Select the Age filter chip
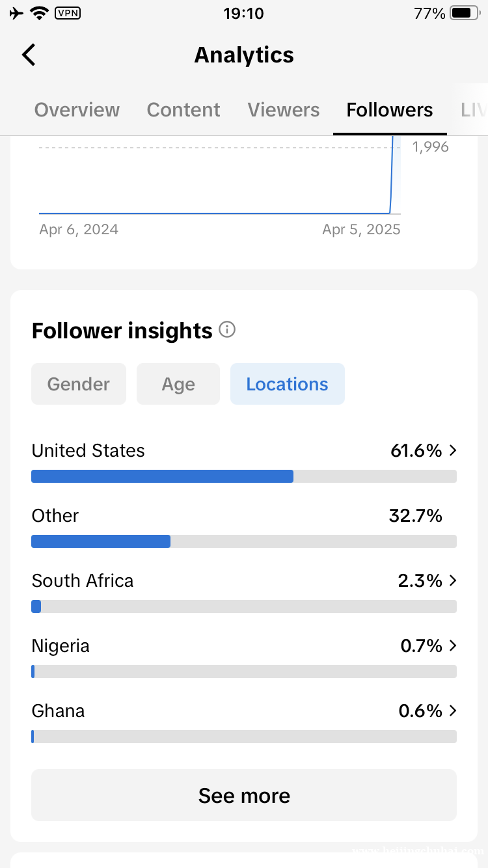The width and height of the screenshot is (488, 868). pyautogui.click(x=178, y=384)
